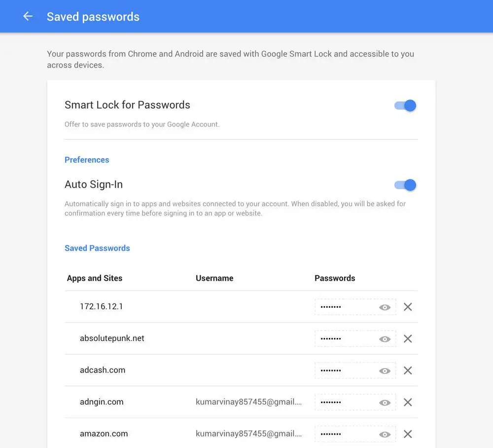Click the Preferences section heading

87,160
